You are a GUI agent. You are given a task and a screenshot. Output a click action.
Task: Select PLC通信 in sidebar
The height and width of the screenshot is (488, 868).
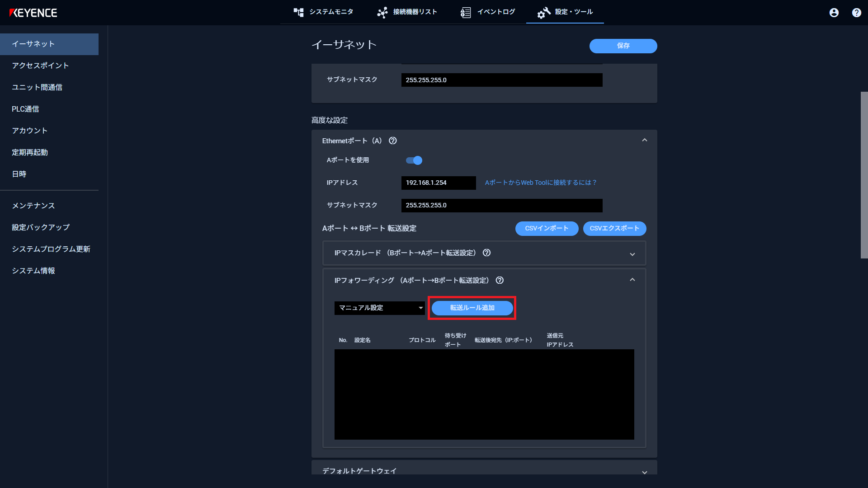click(49, 109)
